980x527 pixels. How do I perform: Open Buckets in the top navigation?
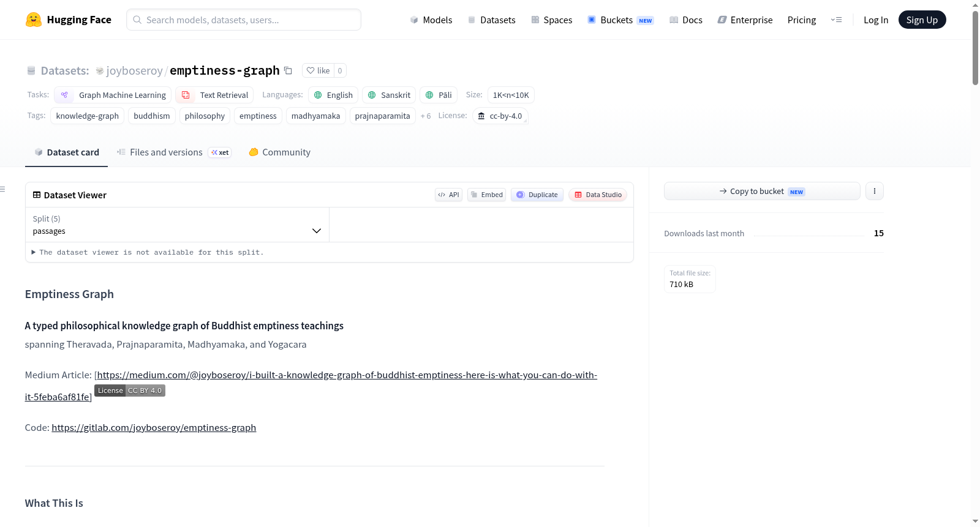[620, 20]
